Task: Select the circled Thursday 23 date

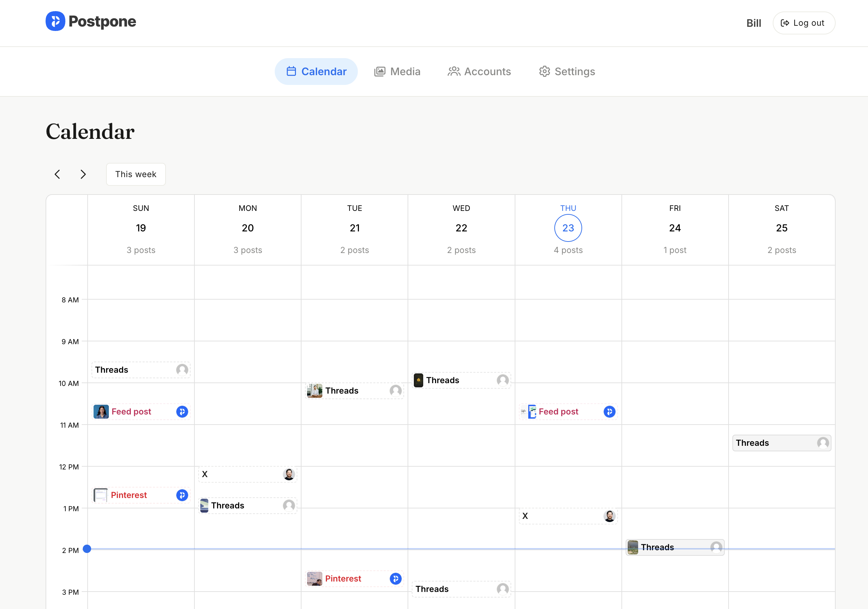Action: click(x=568, y=228)
